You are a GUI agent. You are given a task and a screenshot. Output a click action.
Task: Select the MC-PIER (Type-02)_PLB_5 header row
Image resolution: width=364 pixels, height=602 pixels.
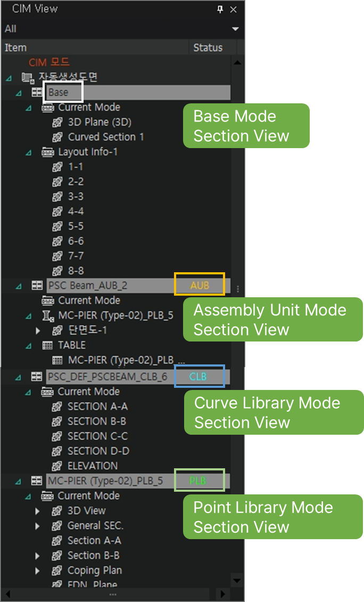(x=138, y=481)
